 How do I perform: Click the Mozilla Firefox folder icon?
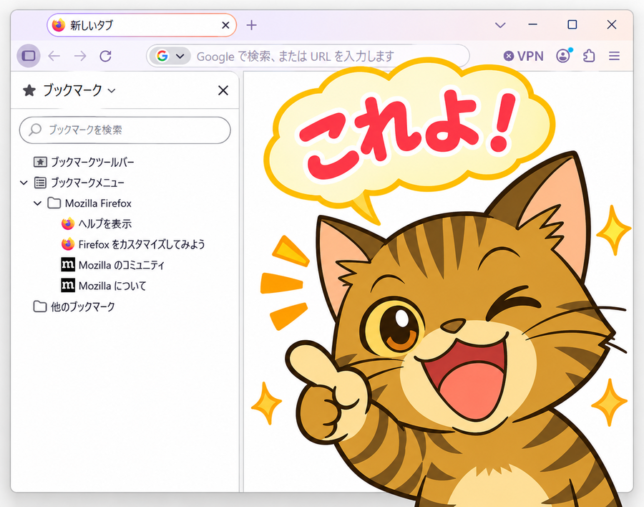click(x=54, y=203)
